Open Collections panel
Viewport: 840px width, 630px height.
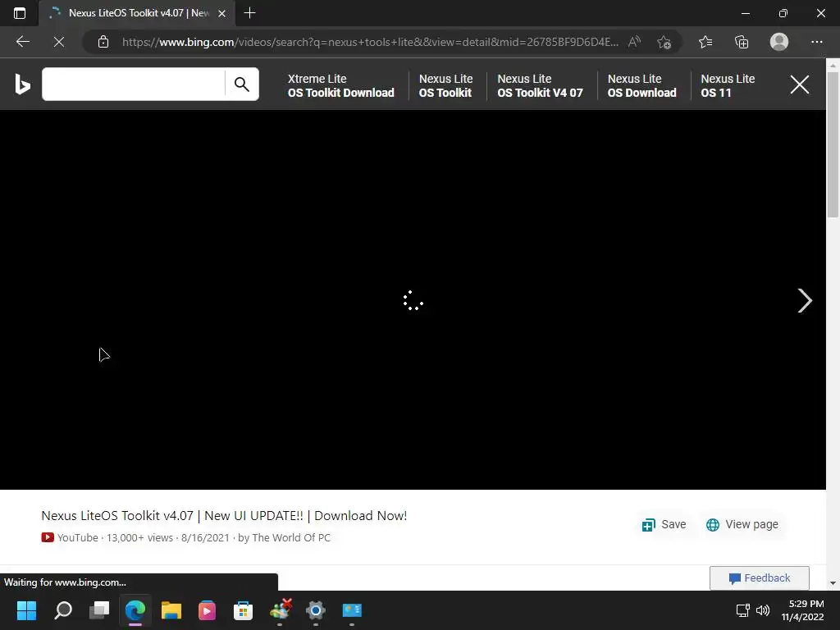point(742,42)
